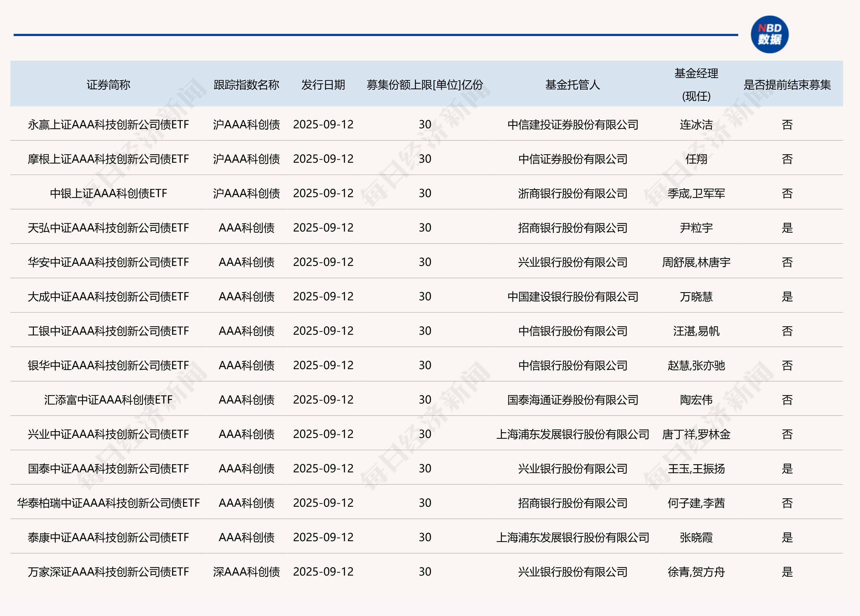Select 深AAA科创债 index name cell
The height and width of the screenshot is (616, 860).
tap(246, 571)
